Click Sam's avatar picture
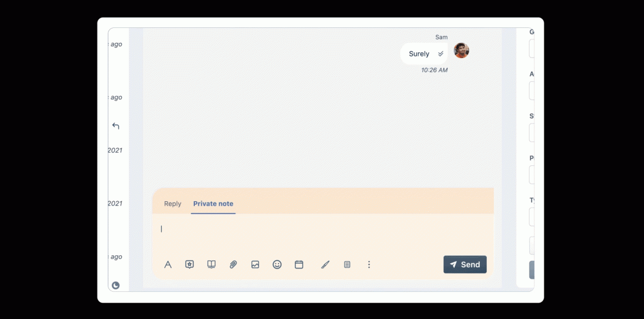Image resolution: width=644 pixels, height=319 pixels. click(x=461, y=50)
